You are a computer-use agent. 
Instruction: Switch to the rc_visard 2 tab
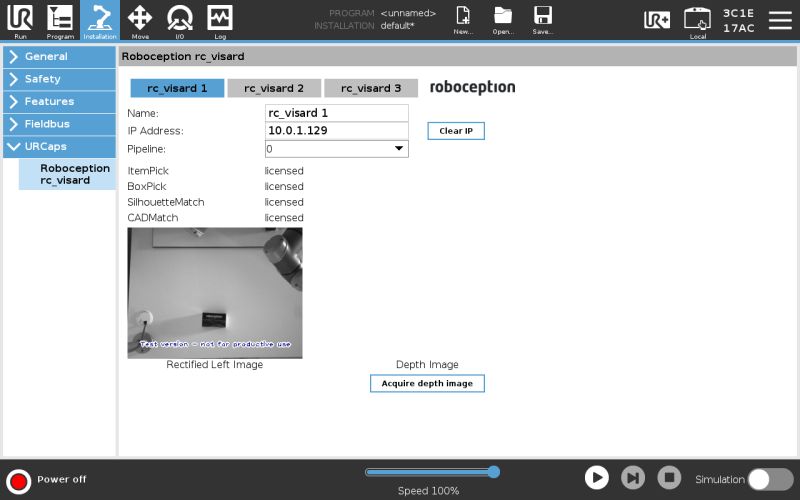click(x=274, y=88)
